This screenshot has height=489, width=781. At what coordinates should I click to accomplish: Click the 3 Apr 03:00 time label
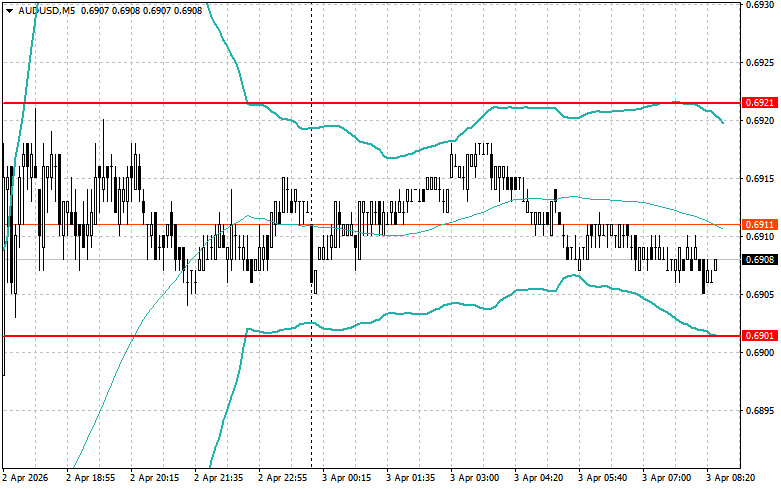click(475, 478)
